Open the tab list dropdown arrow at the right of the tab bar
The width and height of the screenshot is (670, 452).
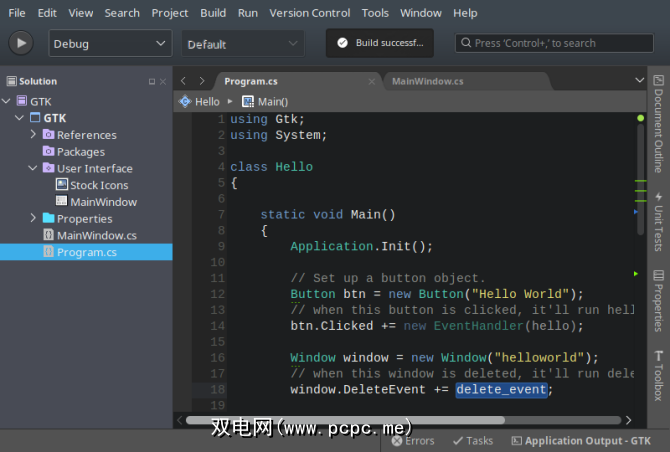click(640, 81)
